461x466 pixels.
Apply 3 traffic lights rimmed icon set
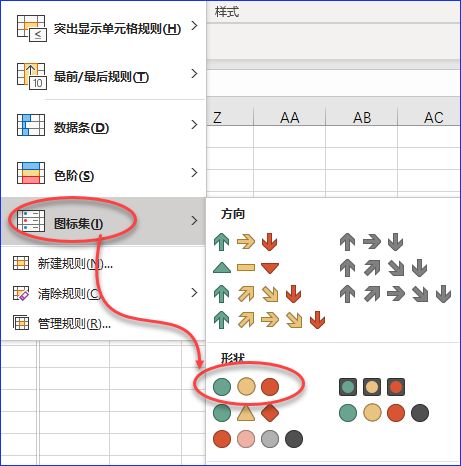[372, 387]
